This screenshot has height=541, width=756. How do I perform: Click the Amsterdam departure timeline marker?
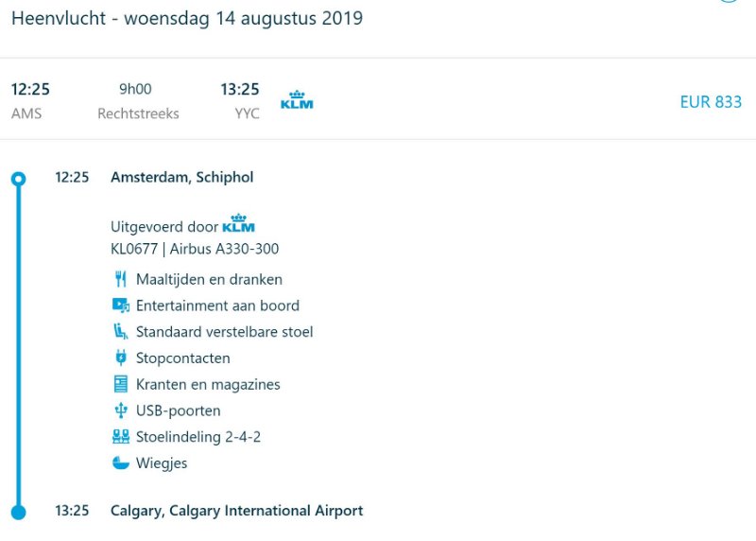point(18,178)
